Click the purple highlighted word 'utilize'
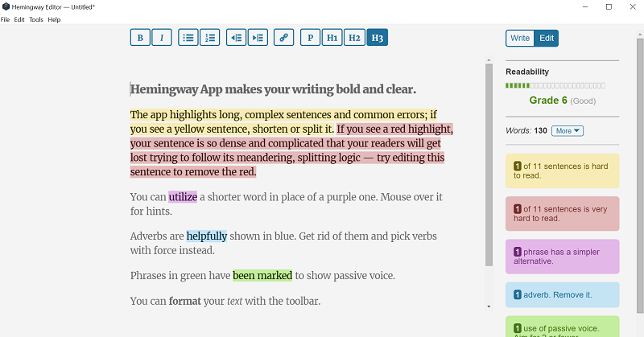The image size is (644, 337). point(183,196)
